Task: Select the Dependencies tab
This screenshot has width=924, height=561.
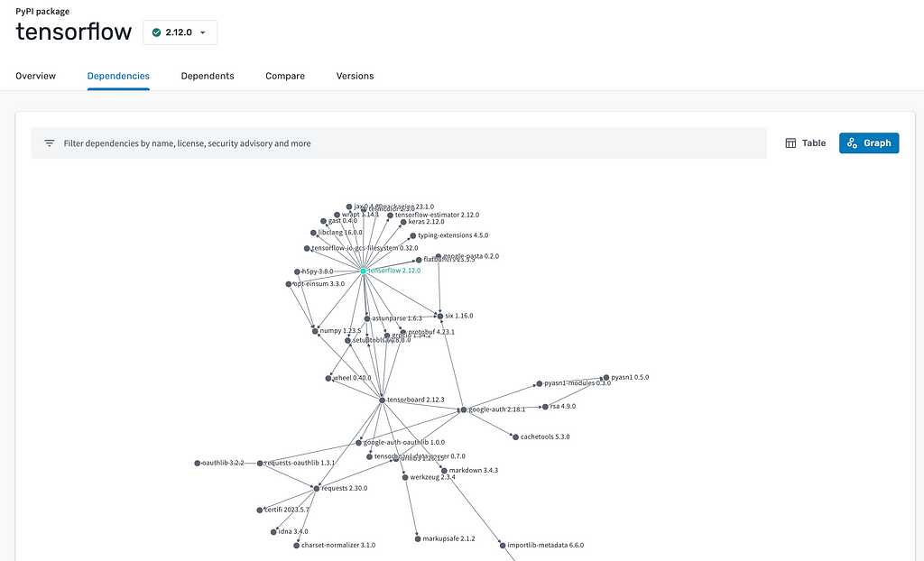Action: pyautogui.click(x=118, y=76)
